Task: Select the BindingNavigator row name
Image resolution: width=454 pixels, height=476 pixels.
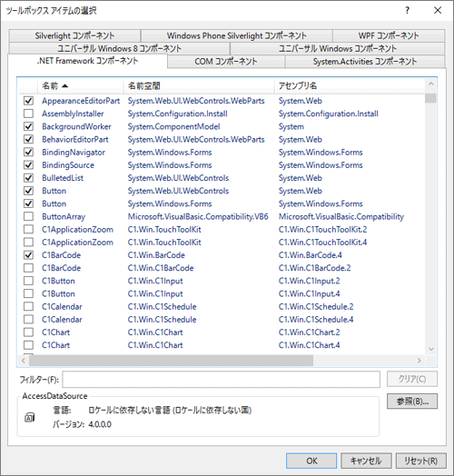Action: (x=74, y=153)
